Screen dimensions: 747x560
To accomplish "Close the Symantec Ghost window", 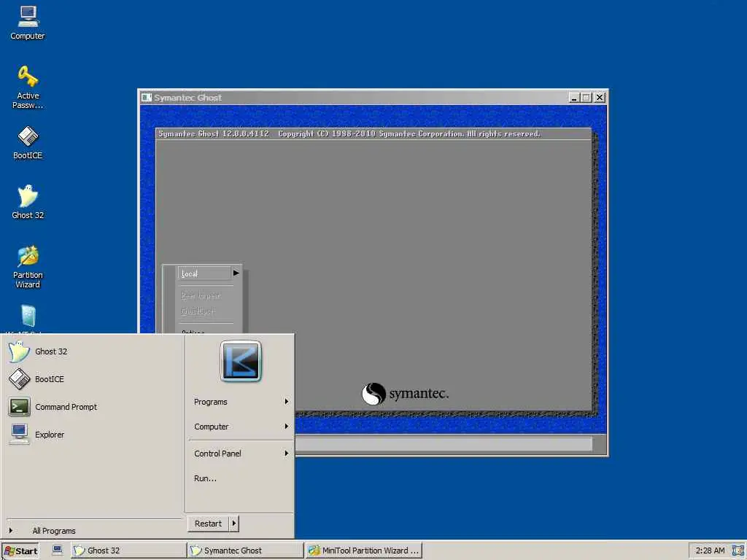I will (600, 98).
